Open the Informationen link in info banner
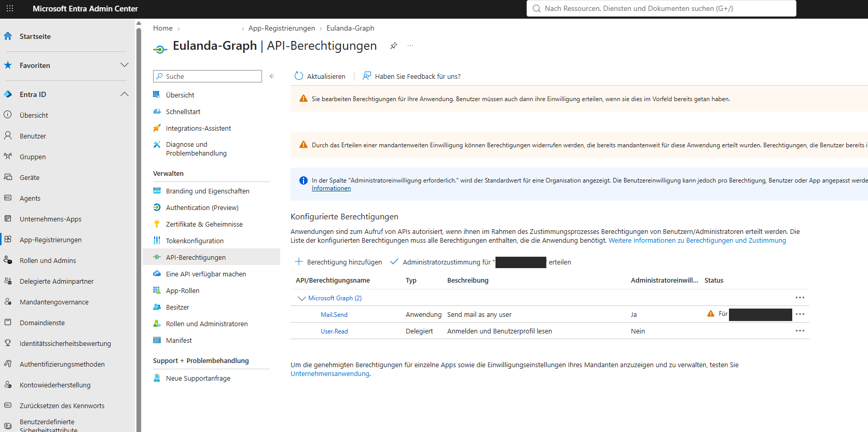Screen dimensions: 868x432 pyautogui.click(x=331, y=188)
